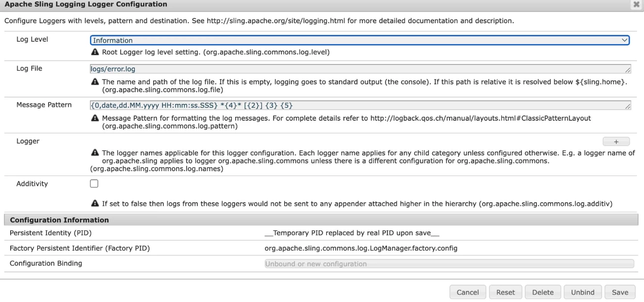Viewport: 644px width, 302px height.
Task: Click the Factory Persistent Identifier label
Action: tap(80, 248)
